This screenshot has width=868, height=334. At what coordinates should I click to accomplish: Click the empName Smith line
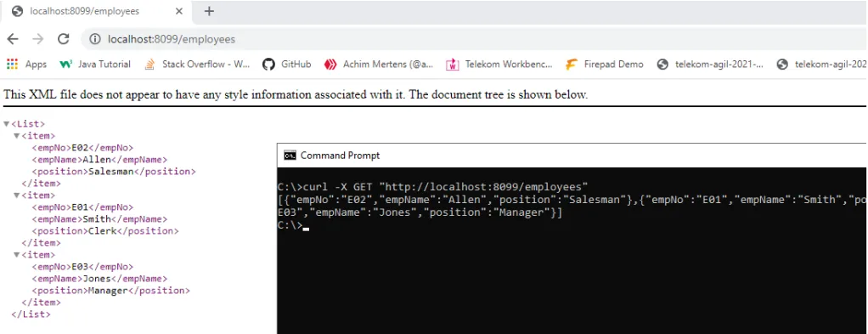(x=99, y=219)
